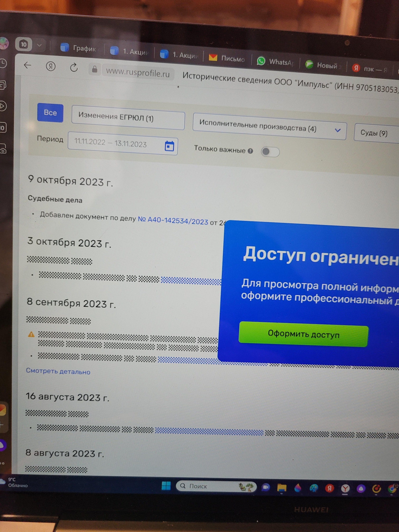The width and height of the screenshot is (399, 532).
Task: Open the video play icon in sidebar
Action: [3, 106]
